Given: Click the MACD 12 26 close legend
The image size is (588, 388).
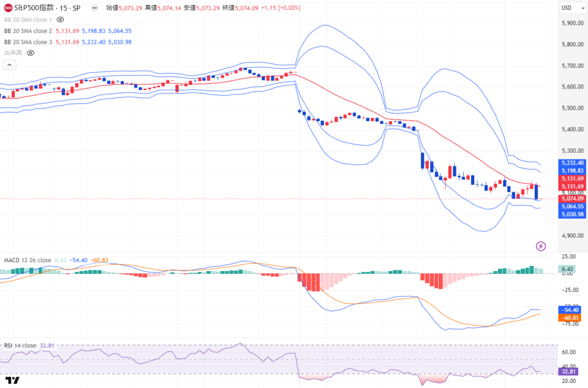Looking at the screenshot, I should coord(28,260).
